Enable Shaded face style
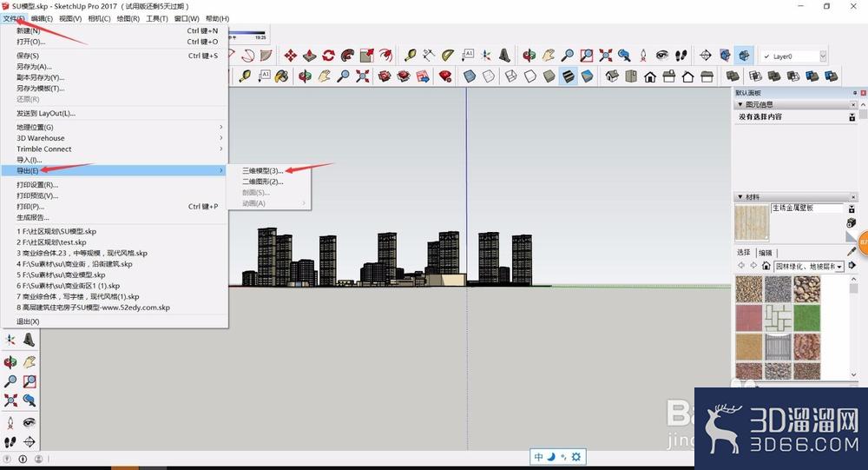 point(549,76)
